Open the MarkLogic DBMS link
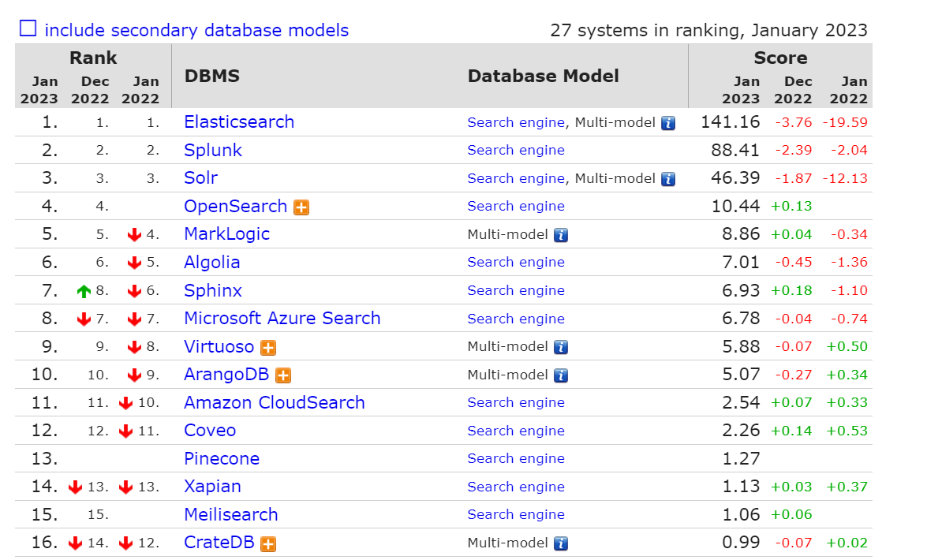This screenshot has width=927, height=560. click(x=226, y=234)
